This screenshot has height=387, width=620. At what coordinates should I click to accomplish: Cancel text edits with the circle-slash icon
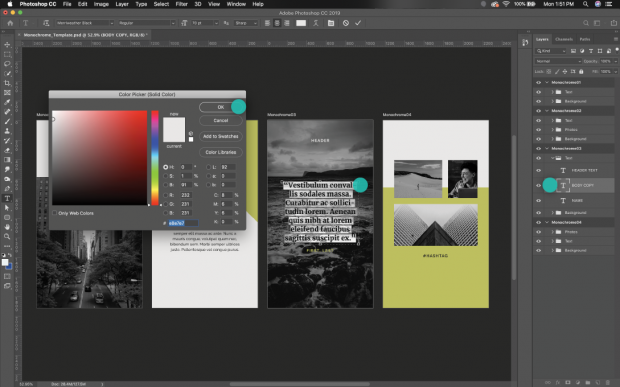click(346, 23)
